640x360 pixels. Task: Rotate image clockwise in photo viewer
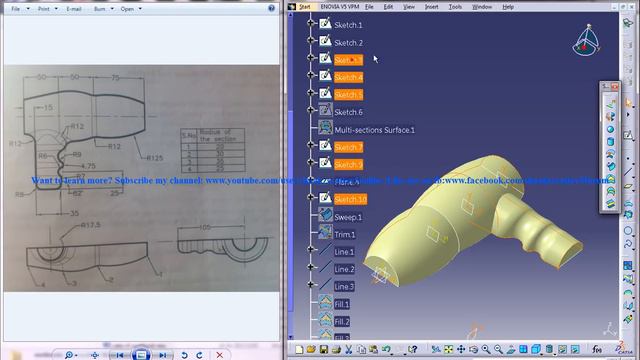coord(199,355)
